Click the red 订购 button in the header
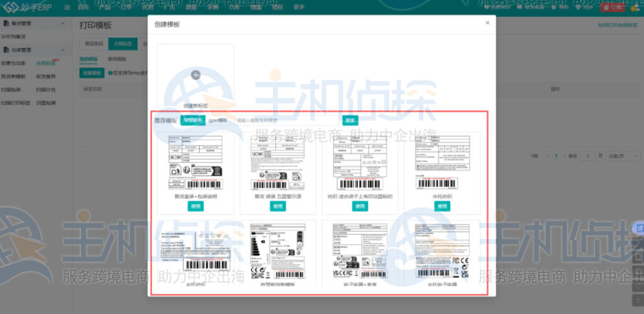This screenshot has height=314, width=644. pos(613,8)
